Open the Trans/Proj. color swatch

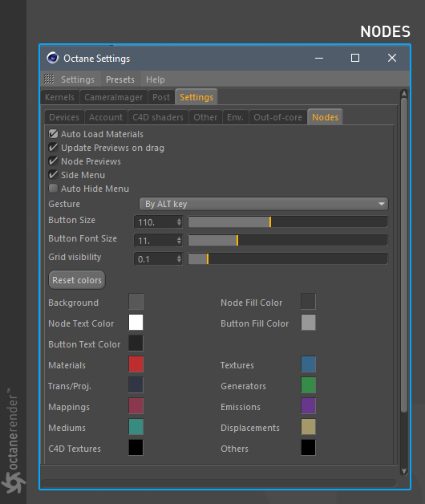[x=136, y=385]
